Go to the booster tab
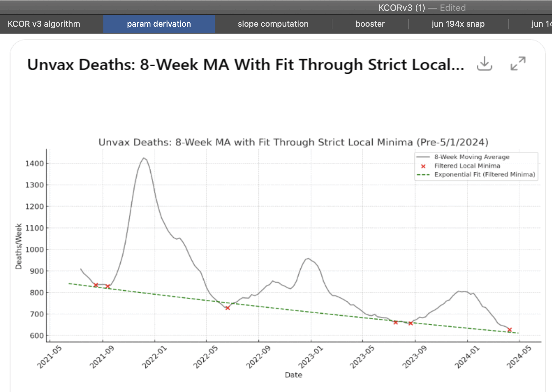 pos(370,24)
